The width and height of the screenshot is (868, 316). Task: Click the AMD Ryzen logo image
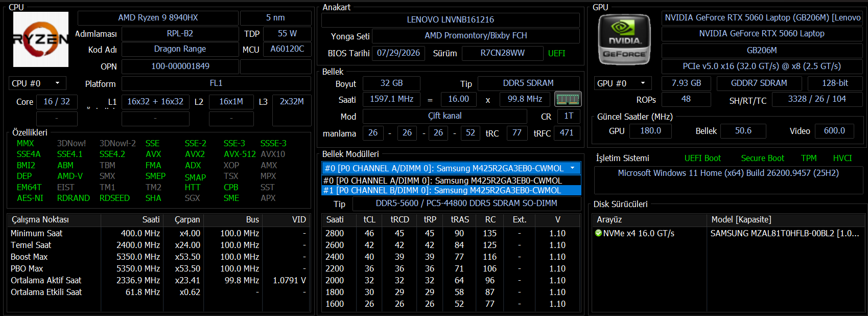(x=41, y=39)
